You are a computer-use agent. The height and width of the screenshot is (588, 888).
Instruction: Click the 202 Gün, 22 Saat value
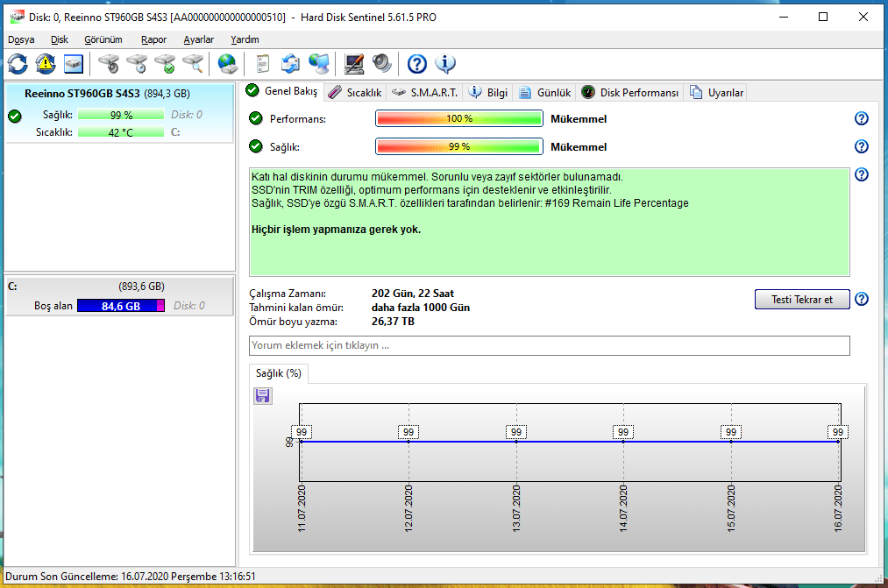click(x=413, y=294)
